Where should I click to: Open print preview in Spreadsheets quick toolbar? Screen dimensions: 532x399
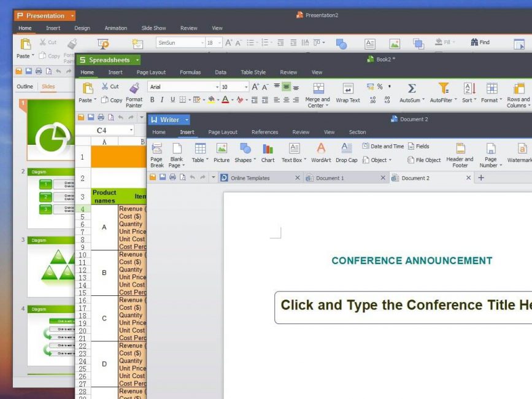(111, 117)
